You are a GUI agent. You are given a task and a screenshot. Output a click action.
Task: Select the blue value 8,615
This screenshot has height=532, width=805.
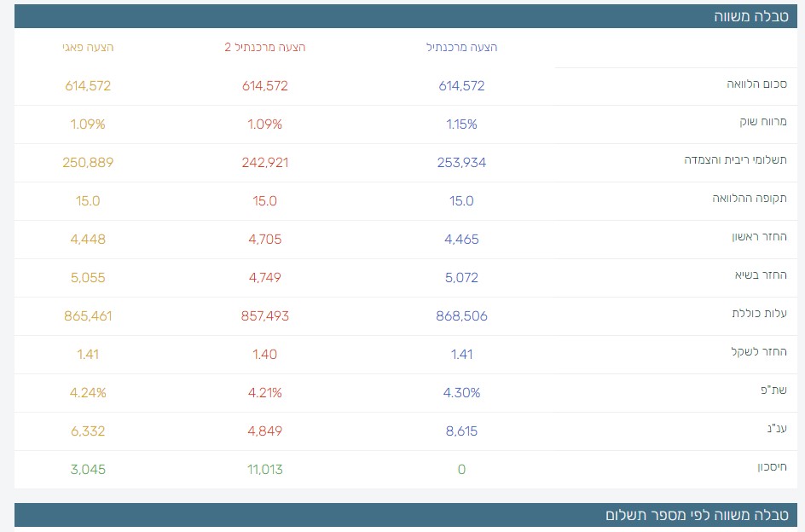click(461, 431)
